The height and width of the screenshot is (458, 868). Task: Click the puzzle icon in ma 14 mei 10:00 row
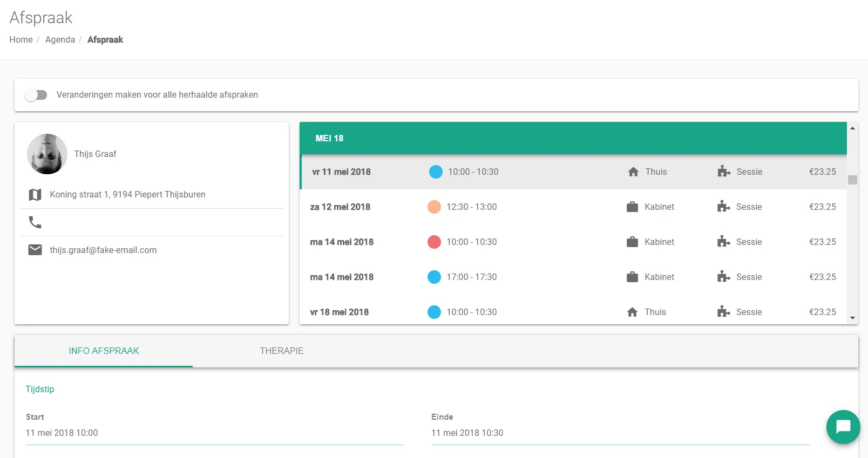(723, 242)
